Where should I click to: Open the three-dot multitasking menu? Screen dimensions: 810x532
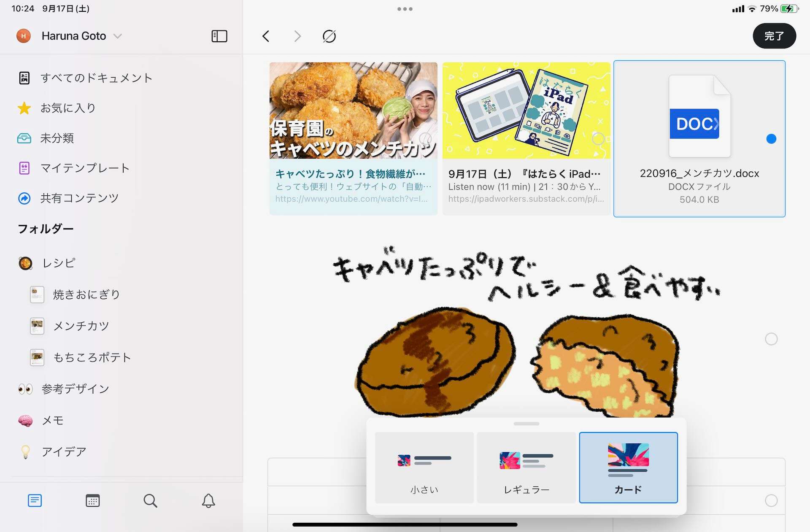pyautogui.click(x=405, y=9)
